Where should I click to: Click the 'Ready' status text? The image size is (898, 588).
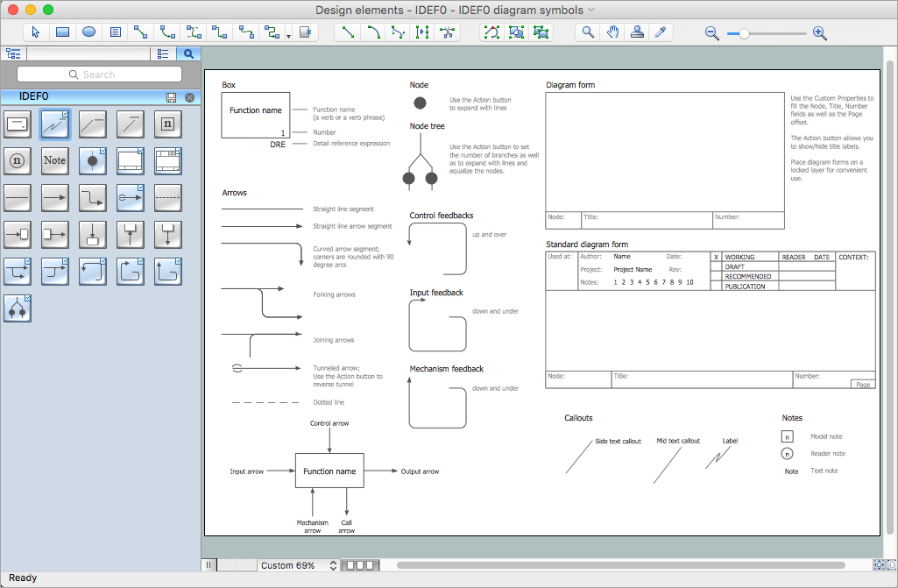pyautogui.click(x=23, y=577)
